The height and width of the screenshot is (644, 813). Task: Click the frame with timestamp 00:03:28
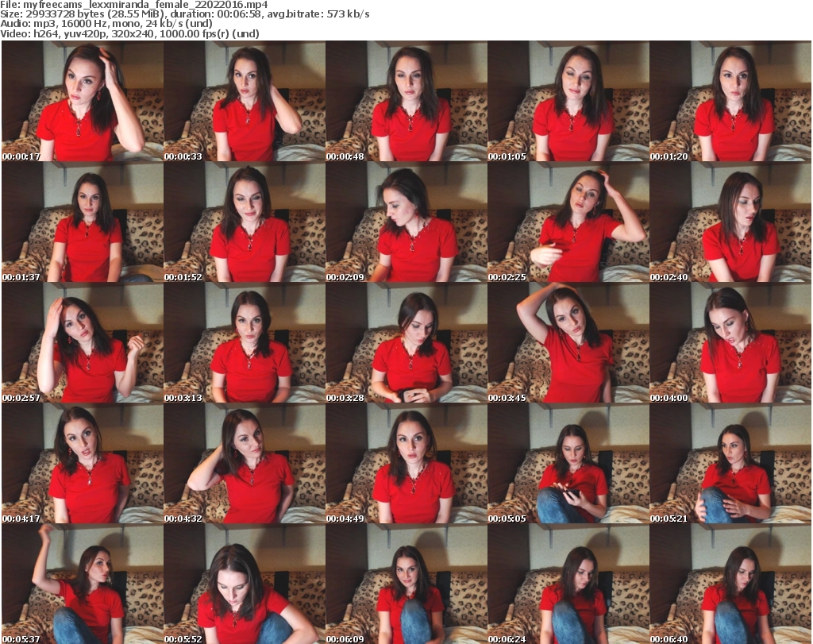[x=406, y=343]
